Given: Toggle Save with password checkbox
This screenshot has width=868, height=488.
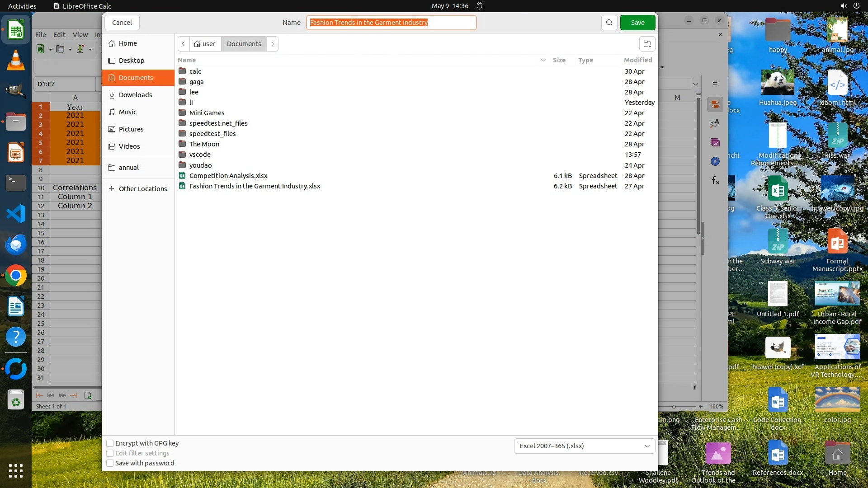Looking at the screenshot, I should point(110,463).
